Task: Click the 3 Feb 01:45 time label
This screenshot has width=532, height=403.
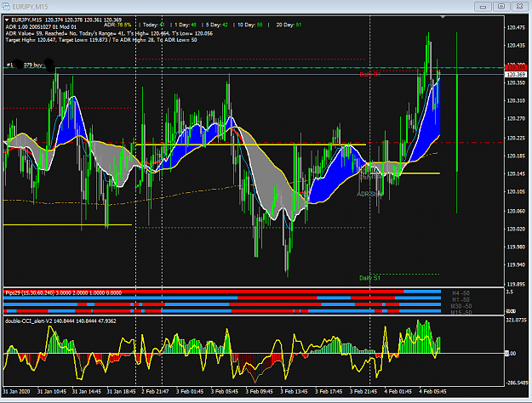Action: coord(190,391)
